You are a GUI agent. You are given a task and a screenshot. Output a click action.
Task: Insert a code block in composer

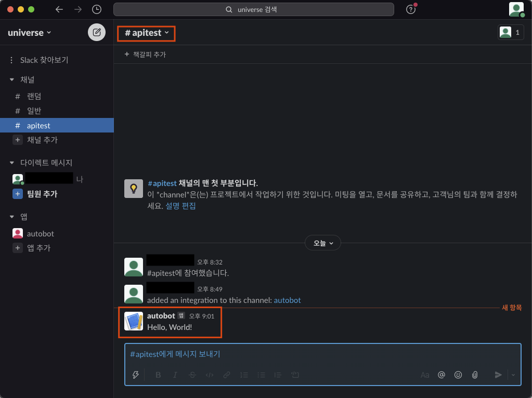coord(295,375)
